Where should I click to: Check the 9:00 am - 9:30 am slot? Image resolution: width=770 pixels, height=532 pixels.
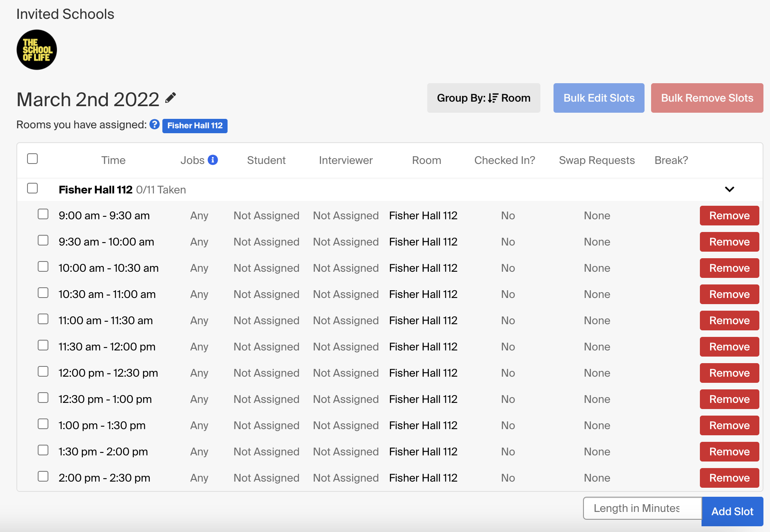(43, 214)
